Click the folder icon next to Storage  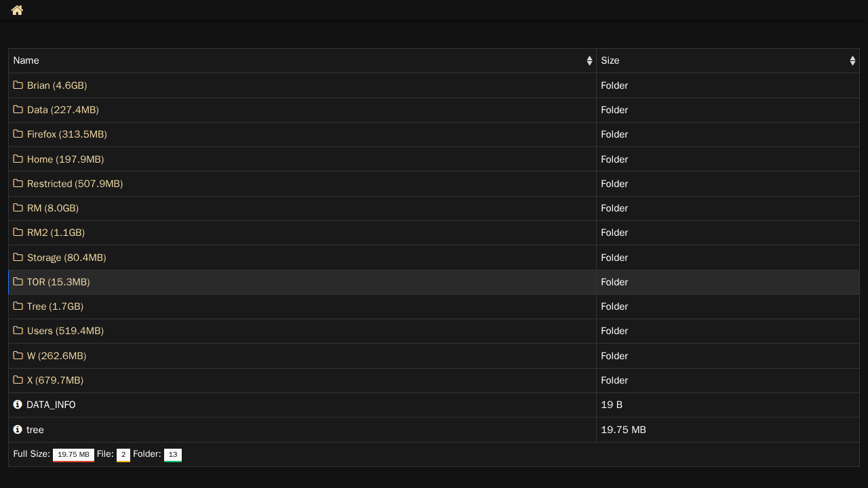(18, 257)
